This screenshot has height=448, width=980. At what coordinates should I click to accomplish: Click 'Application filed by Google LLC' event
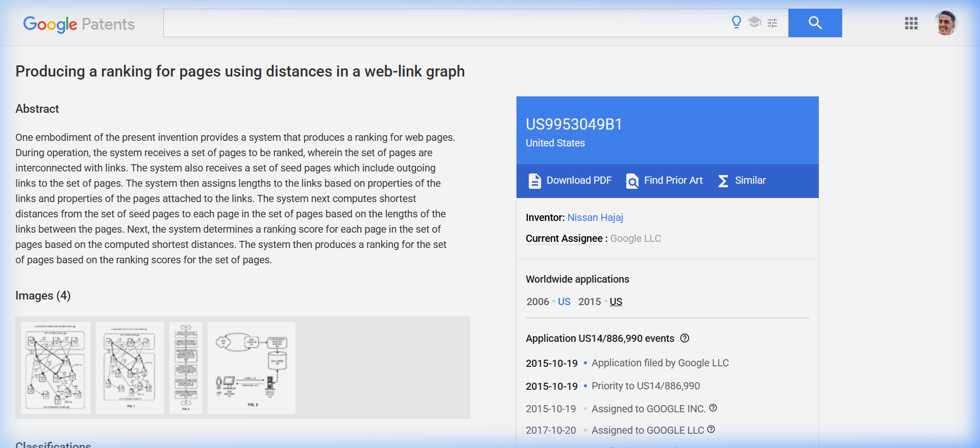click(660, 363)
